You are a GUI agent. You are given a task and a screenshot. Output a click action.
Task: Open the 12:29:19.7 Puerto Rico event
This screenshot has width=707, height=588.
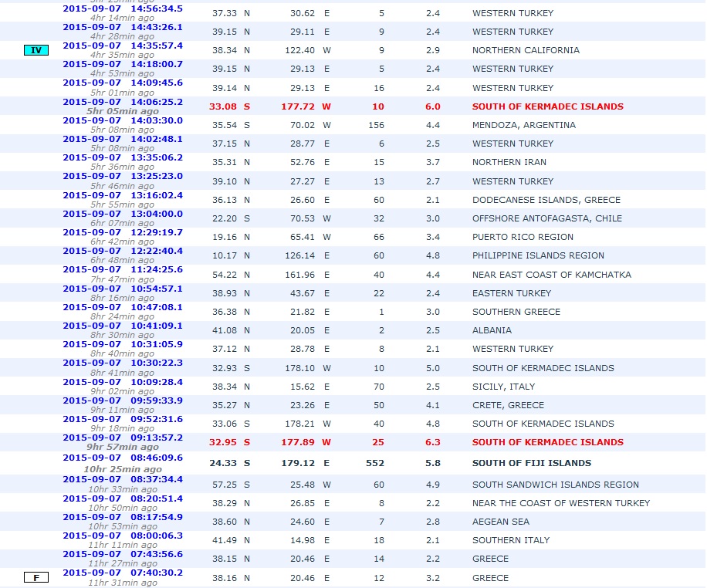[x=123, y=232]
